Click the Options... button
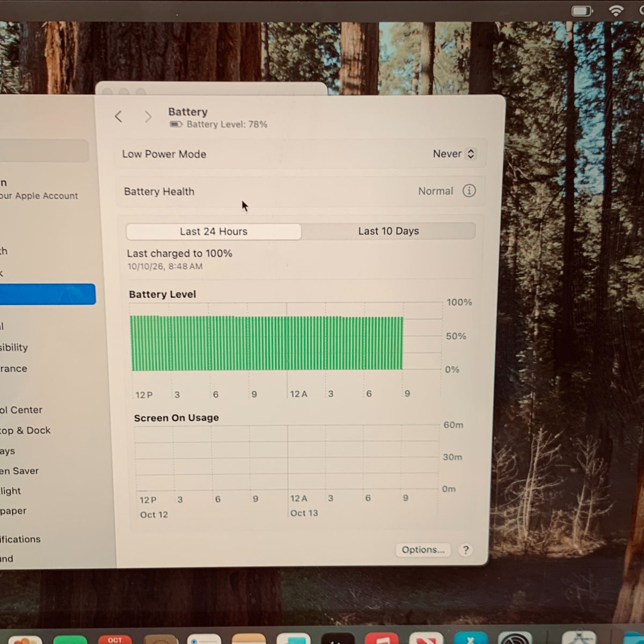This screenshot has width=644, height=644. tap(423, 550)
